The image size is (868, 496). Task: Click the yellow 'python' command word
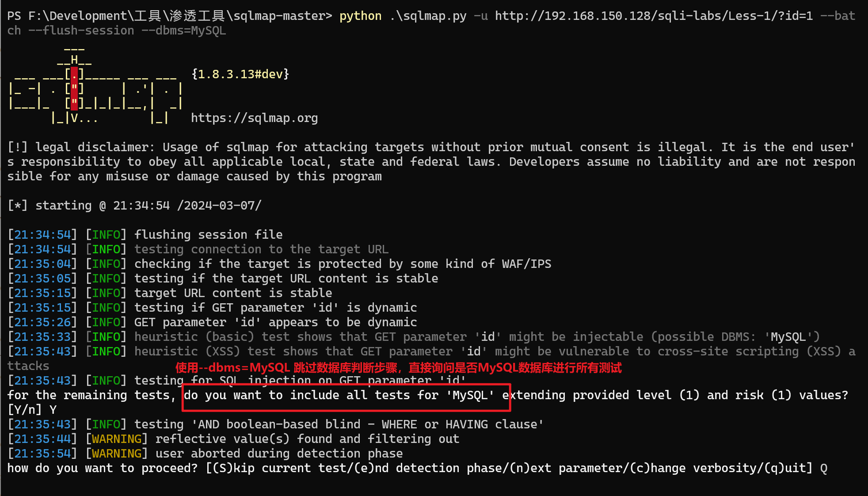[x=360, y=16]
